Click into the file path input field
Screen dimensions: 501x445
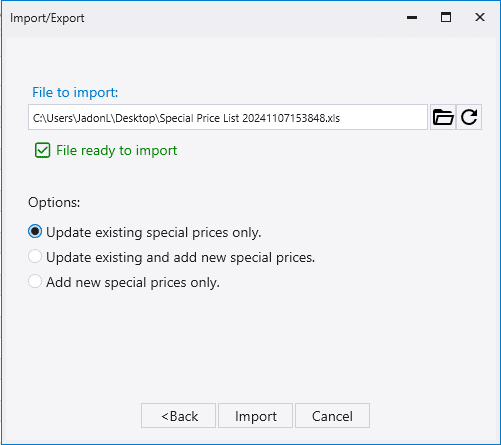[x=228, y=117]
